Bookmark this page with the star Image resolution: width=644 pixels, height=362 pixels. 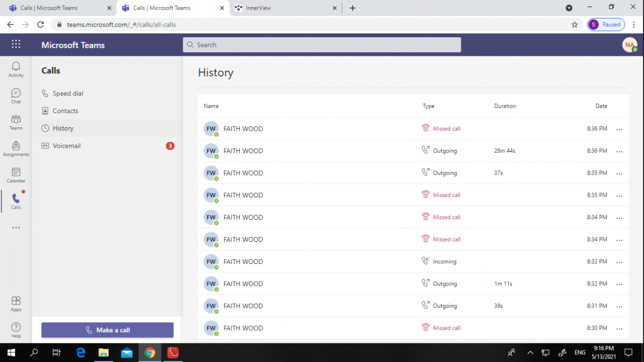click(575, 24)
